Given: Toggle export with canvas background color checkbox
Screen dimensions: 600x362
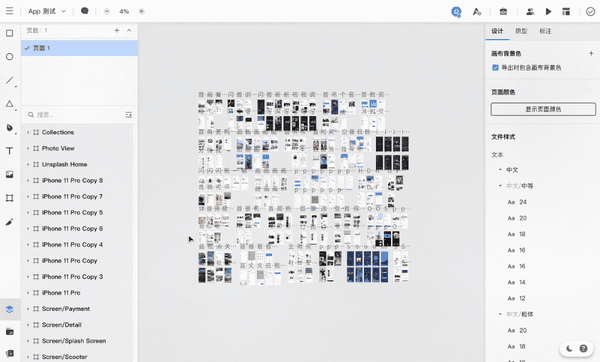Looking at the screenshot, I should [495, 68].
